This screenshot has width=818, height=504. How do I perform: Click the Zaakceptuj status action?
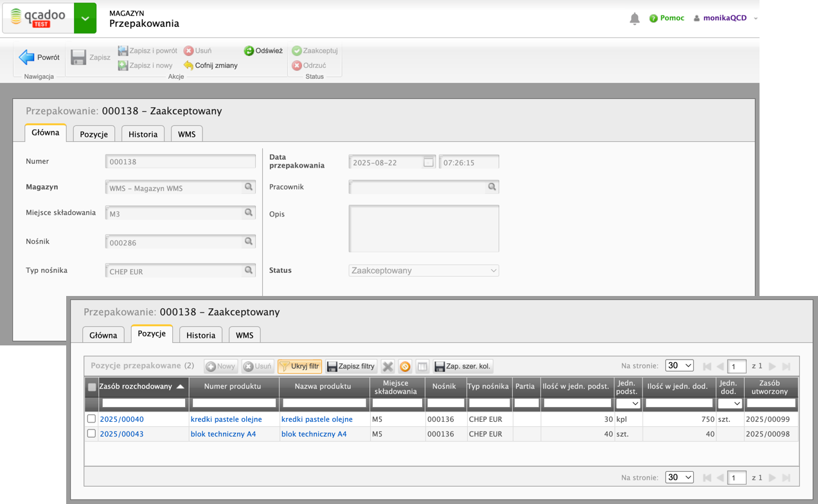pyautogui.click(x=315, y=51)
